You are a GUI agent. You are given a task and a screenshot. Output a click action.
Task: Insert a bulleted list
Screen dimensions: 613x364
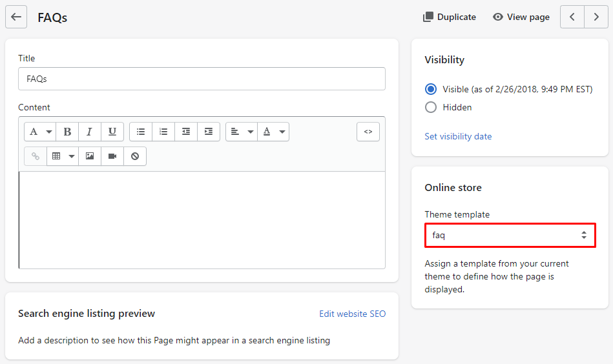tap(141, 132)
